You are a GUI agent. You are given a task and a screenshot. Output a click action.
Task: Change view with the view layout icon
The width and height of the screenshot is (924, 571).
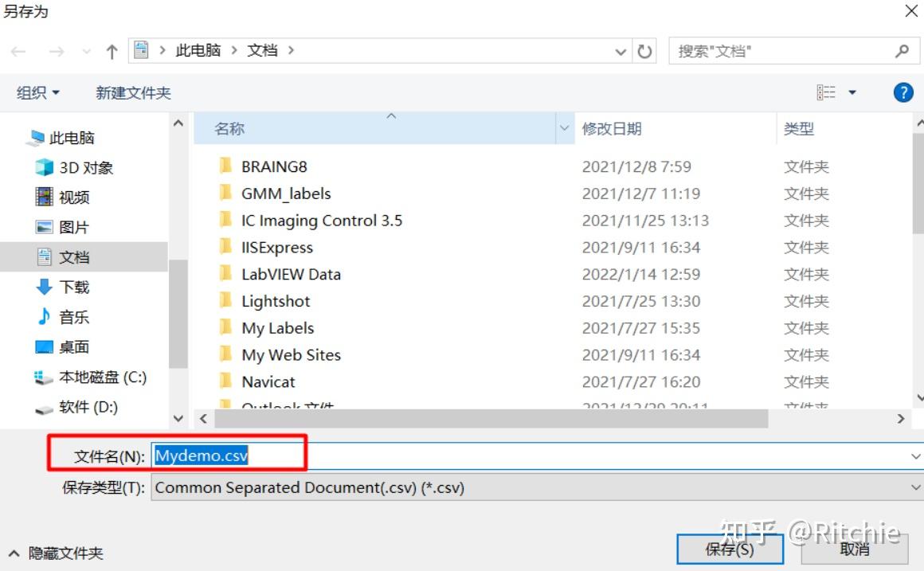pos(825,92)
